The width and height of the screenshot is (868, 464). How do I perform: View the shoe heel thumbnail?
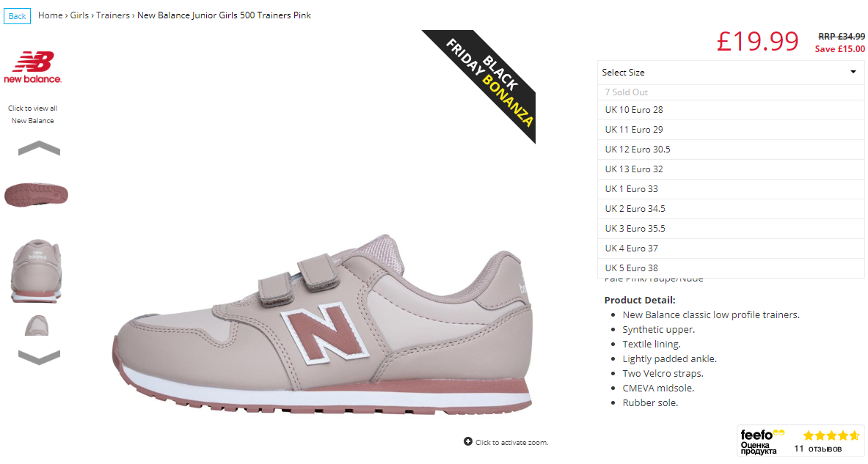coord(37,271)
